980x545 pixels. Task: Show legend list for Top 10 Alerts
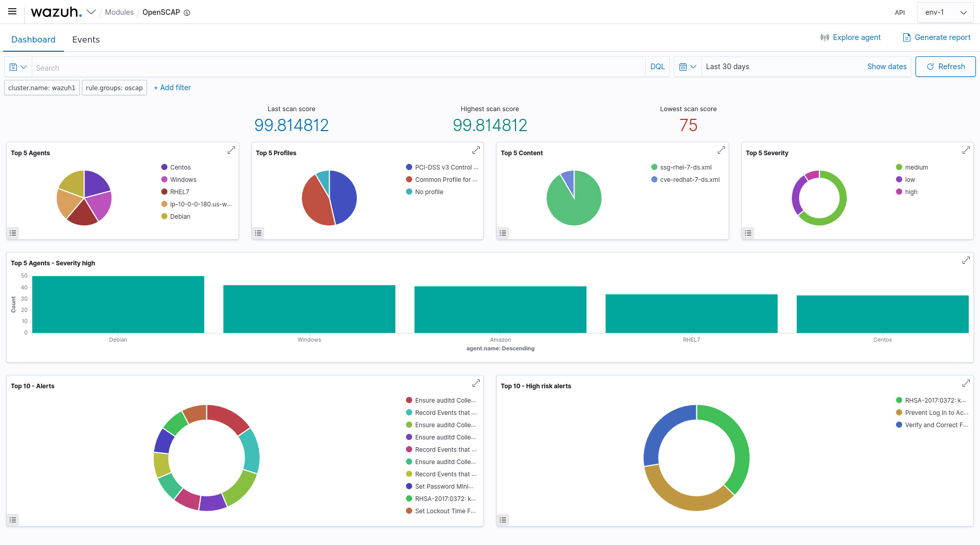(13, 520)
